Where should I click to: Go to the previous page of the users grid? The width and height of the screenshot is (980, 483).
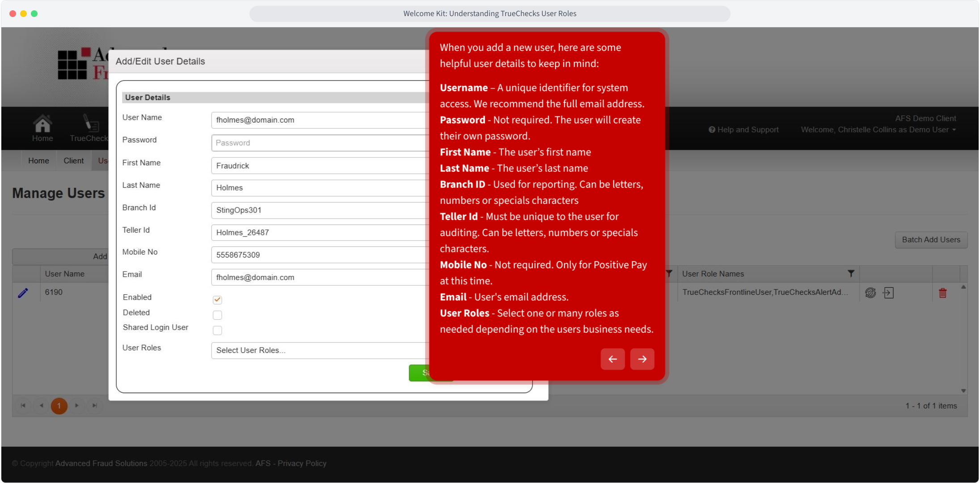coord(41,406)
